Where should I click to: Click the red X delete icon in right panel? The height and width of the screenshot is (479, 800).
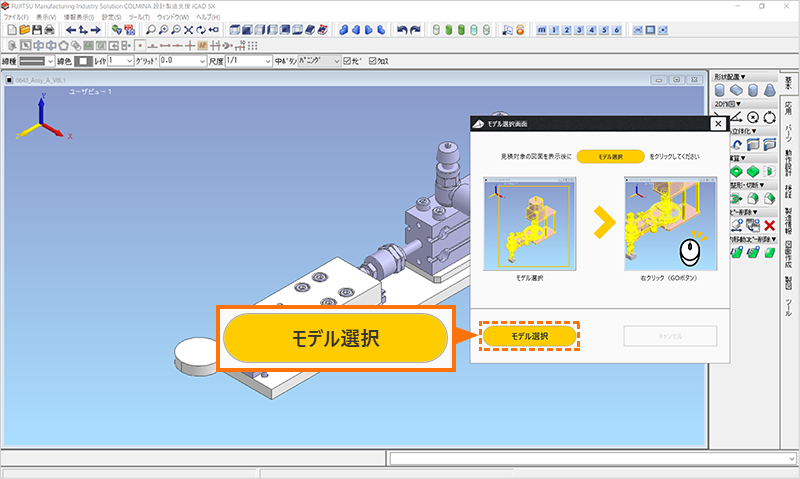769,225
